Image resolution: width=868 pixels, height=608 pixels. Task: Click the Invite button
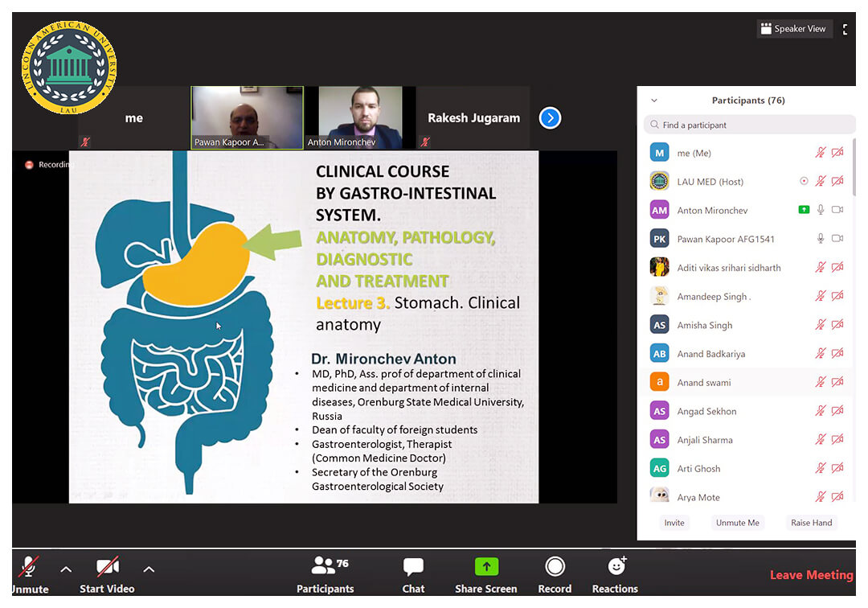674,523
